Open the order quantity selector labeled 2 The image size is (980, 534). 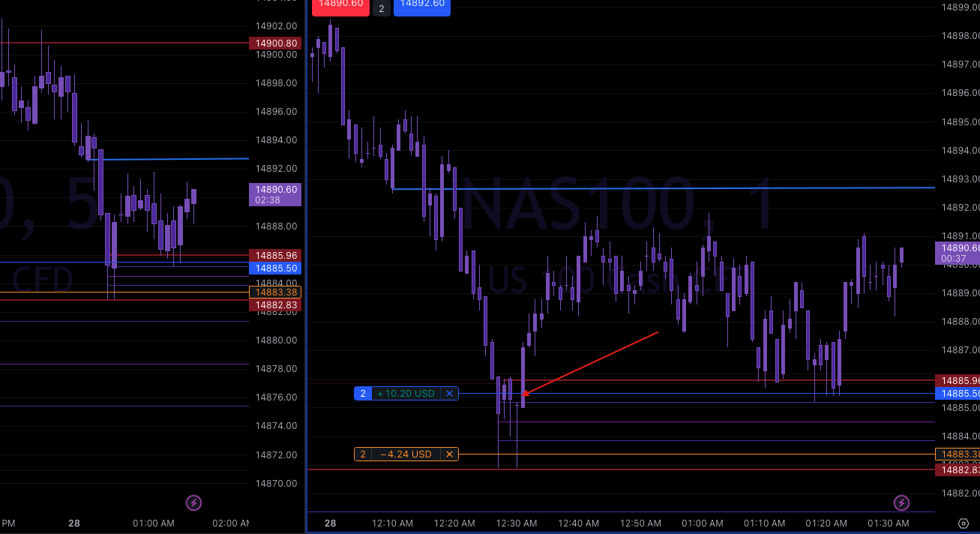(x=381, y=9)
